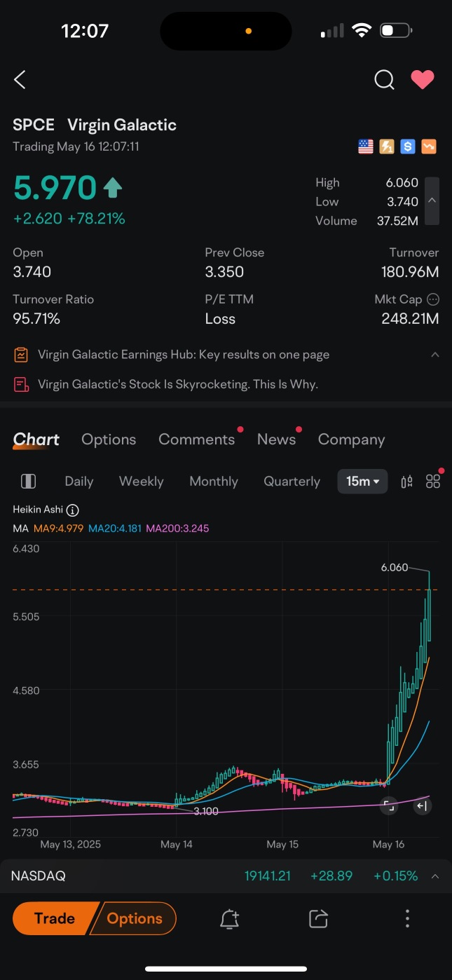Image resolution: width=452 pixels, height=980 pixels.
Task: Open the search magnifier icon
Action: [x=384, y=80]
